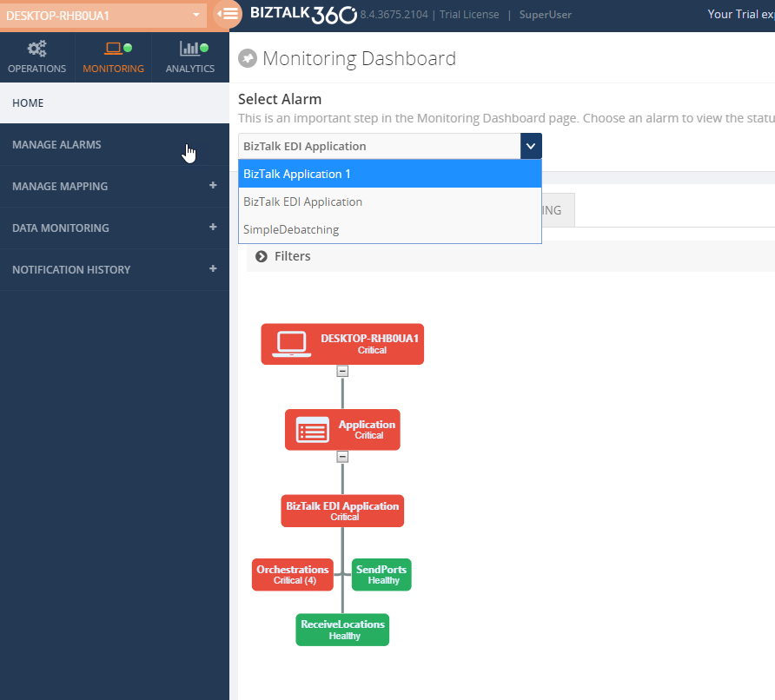Screen dimensions: 775x700
Task: Expand NOTIFICATION HISTORY with the plus icon
Action: point(213,268)
